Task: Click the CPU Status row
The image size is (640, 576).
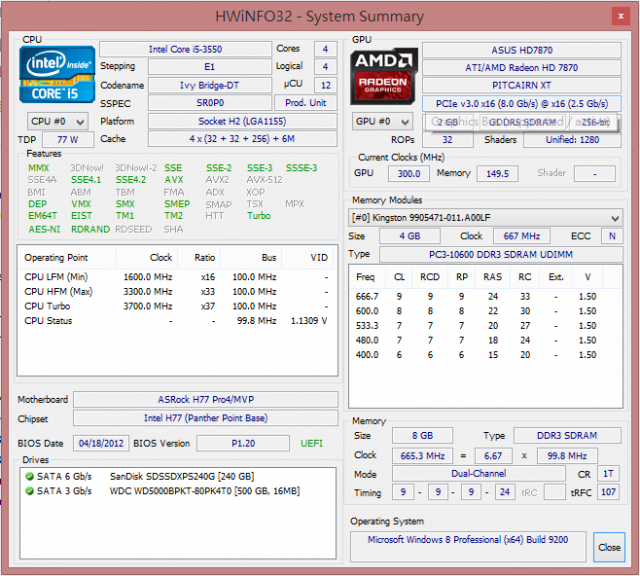Action: click(178, 321)
